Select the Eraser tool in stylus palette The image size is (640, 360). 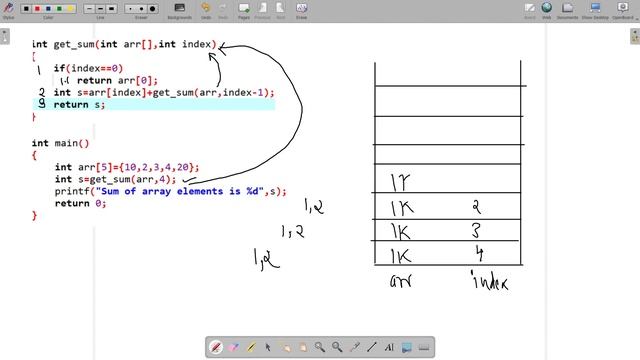tap(233, 347)
